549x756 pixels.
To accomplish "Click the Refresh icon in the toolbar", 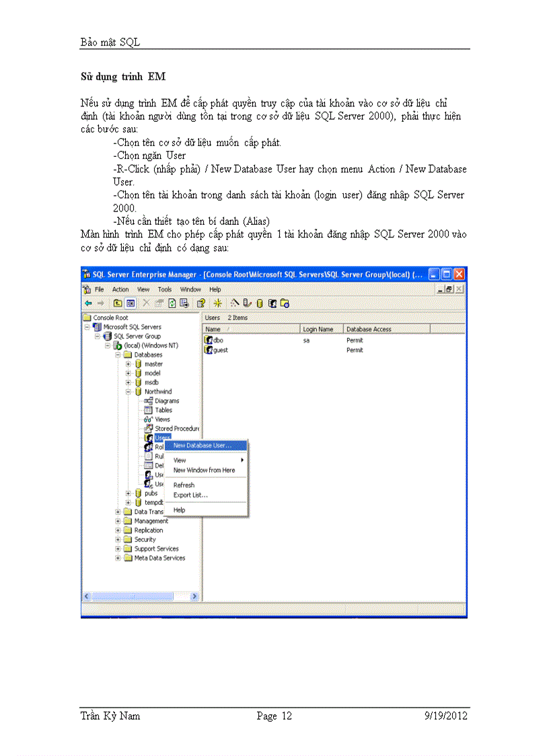I will coord(173,304).
